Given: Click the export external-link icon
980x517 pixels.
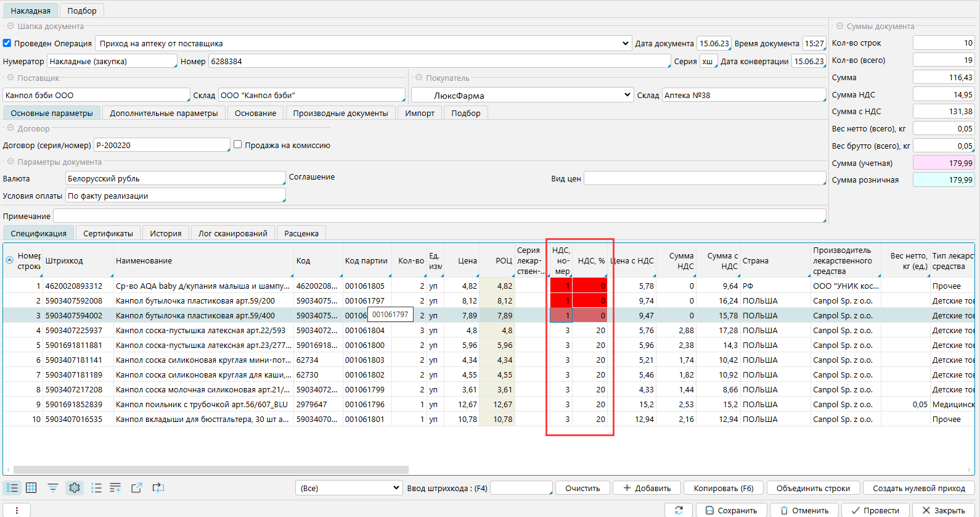Looking at the screenshot, I should coord(137,488).
